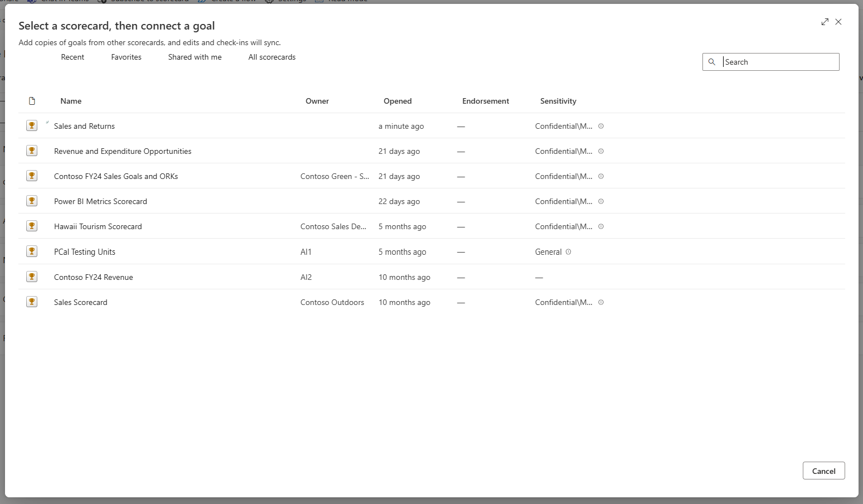This screenshot has height=504, width=863.
Task: Click the '22 days ago' opened time
Action: pyautogui.click(x=399, y=201)
